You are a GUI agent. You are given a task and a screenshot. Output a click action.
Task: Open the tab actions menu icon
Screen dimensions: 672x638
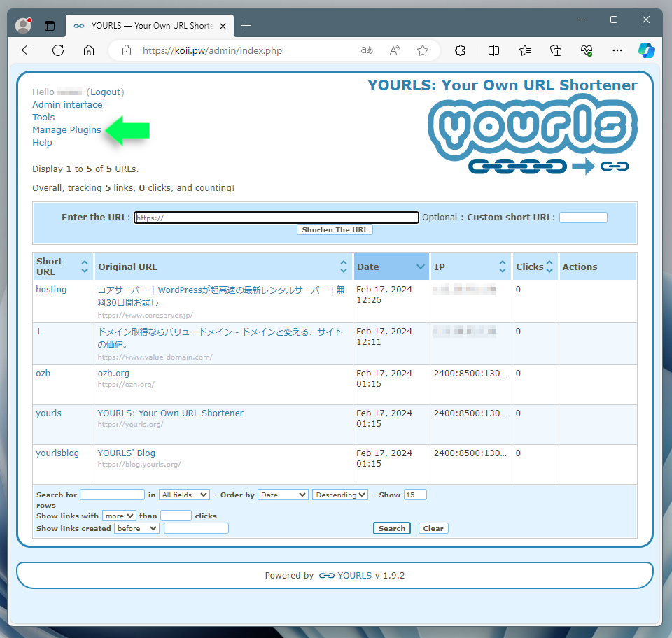(x=50, y=26)
